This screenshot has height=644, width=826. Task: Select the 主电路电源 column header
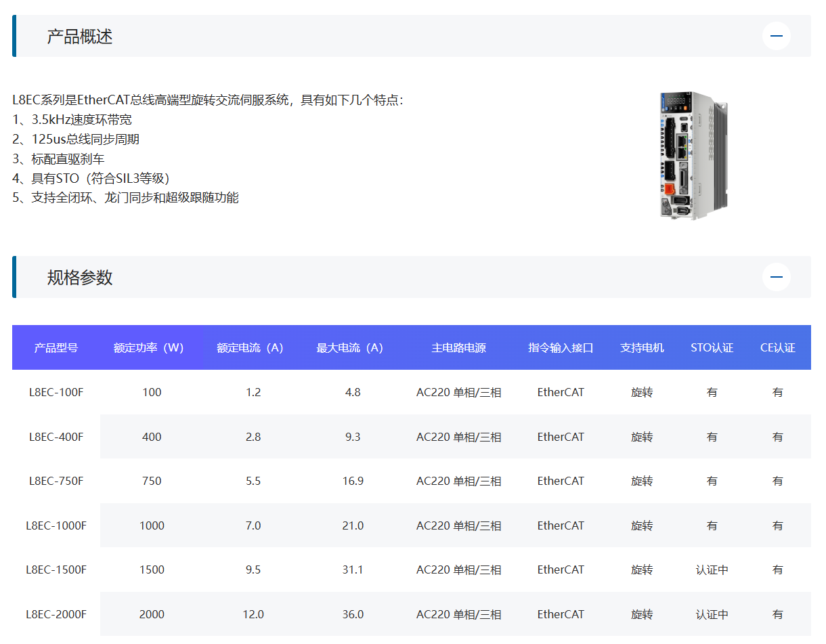click(x=458, y=348)
